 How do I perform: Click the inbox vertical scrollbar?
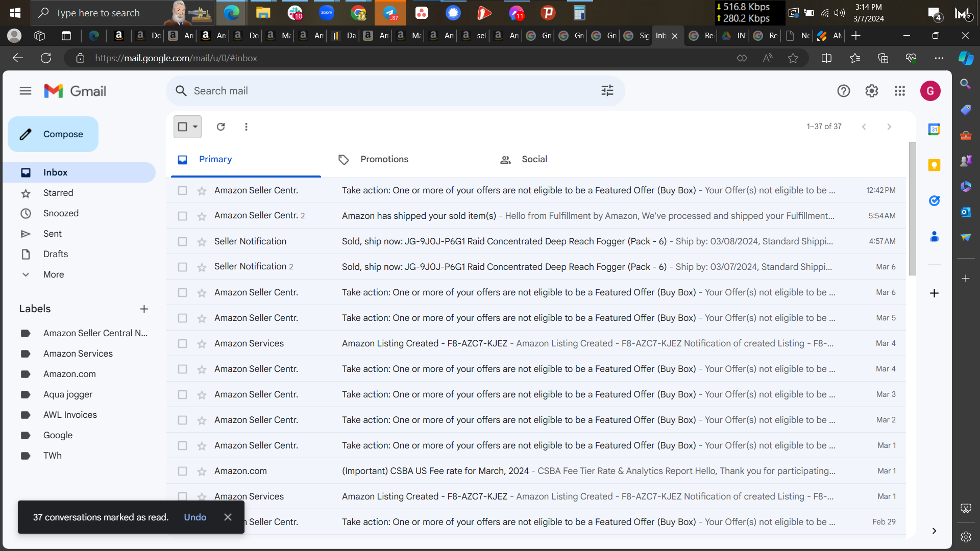point(912,209)
